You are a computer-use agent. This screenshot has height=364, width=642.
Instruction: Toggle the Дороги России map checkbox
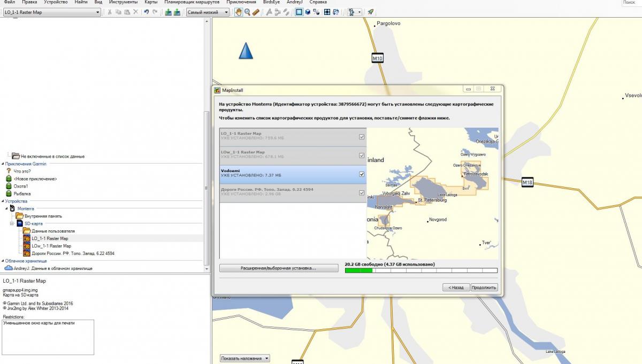tap(362, 193)
